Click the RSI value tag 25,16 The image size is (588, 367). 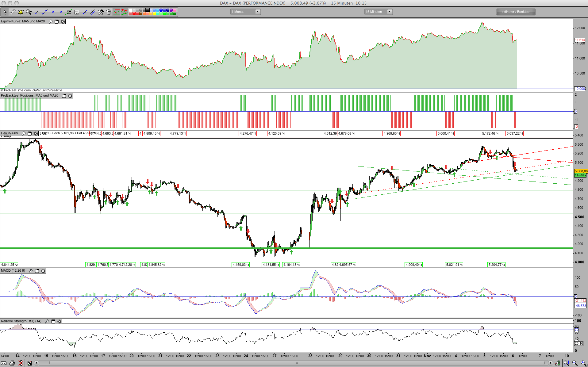(x=579, y=343)
